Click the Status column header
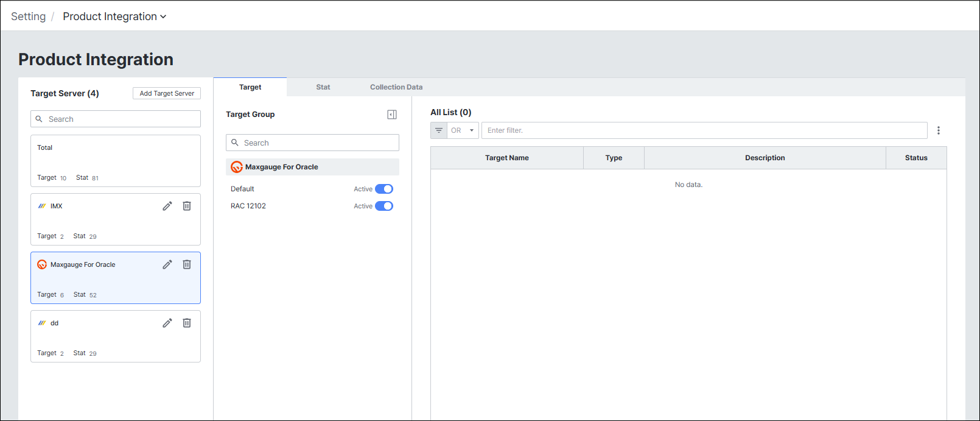The height and width of the screenshot is (421, 980). tap(916, 158)
